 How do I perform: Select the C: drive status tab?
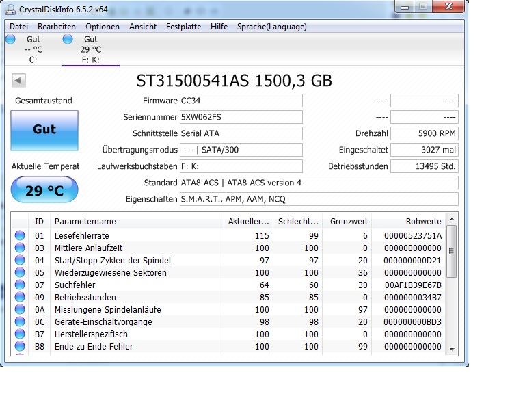pyautogui.click(x=33, y=49)
